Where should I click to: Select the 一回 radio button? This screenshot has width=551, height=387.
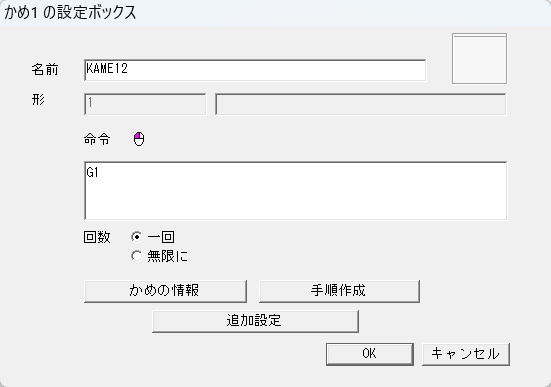136,237
